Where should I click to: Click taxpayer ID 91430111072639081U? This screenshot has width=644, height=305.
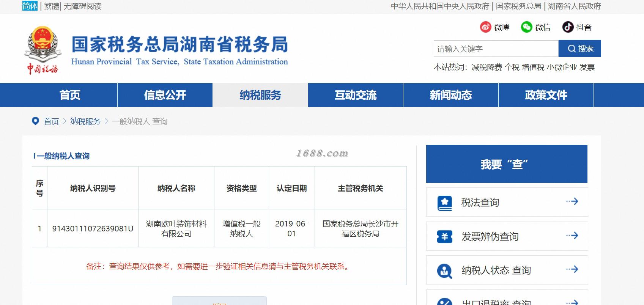click(93, 228)
